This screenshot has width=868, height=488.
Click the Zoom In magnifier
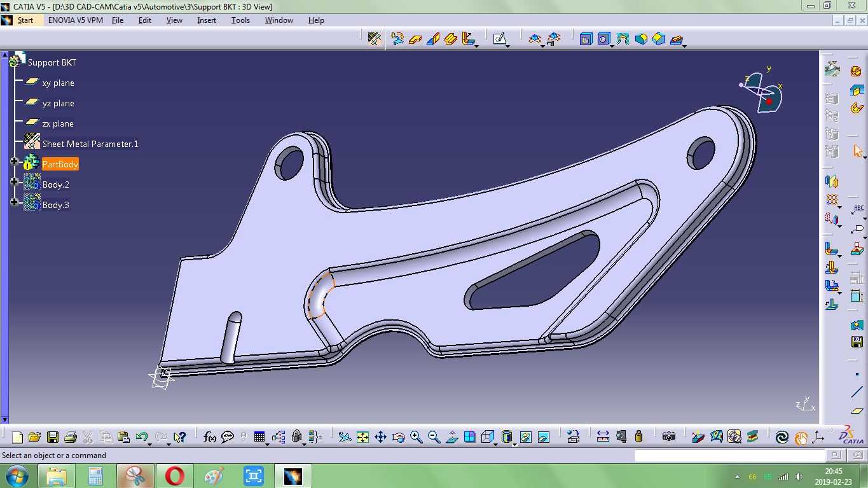point(417,437)
